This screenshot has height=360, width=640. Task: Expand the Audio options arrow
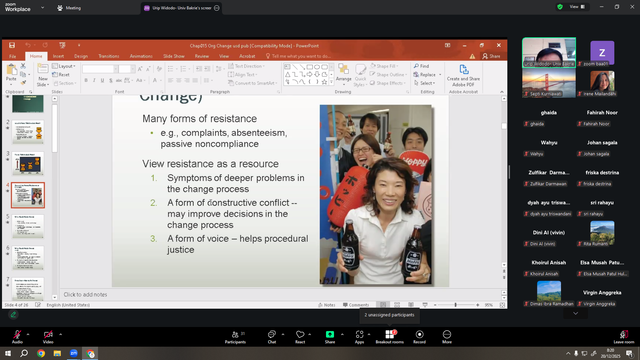[x=28, y=334]
